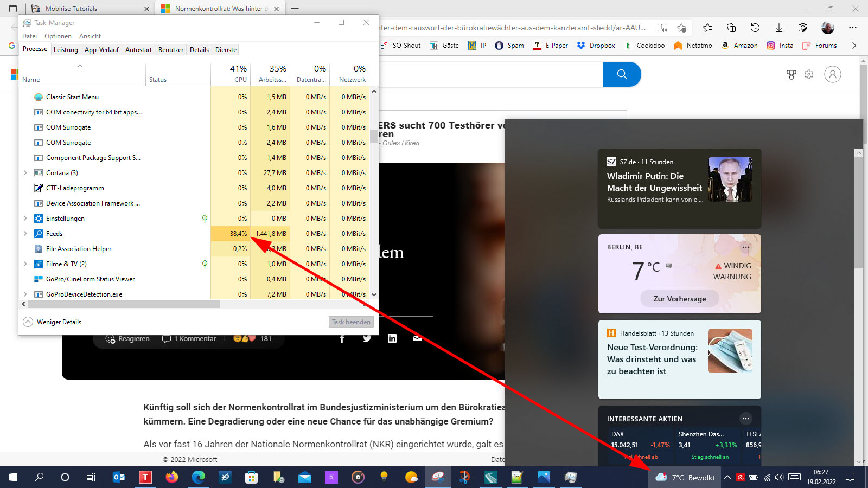Image resolution: width=868 pixels, height=488 pixels.
Task: Expand the Filme & TV process group
Action: pyautogui.click(x=25, y=264)
